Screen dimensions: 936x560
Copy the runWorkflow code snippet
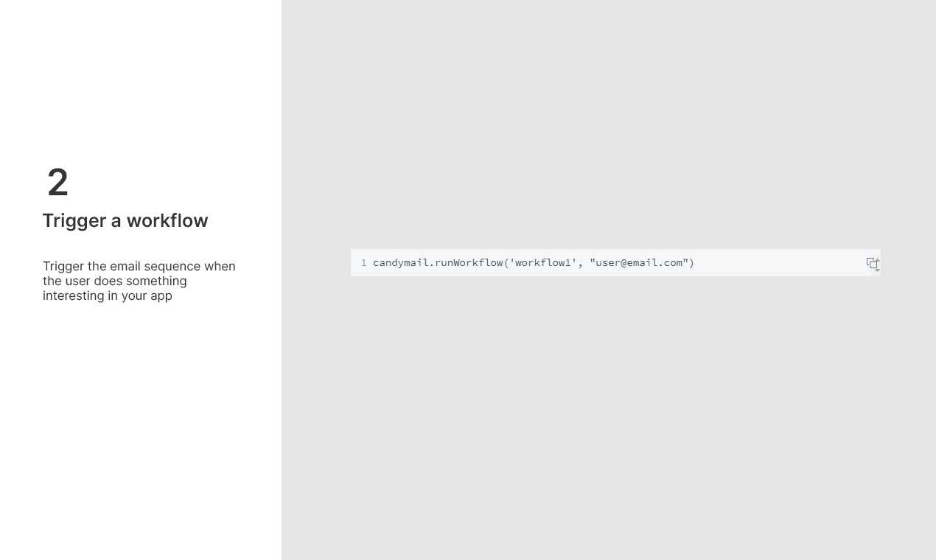[873, 263]
